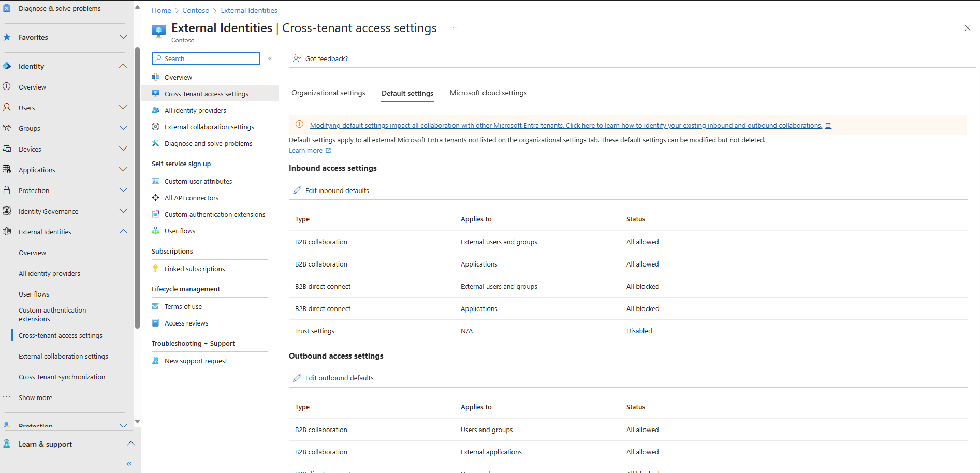Screen dimensions: 980x473
Task: Navigate to Contoso via breadcrumb
Action: pyautogui.click(x=196, y=10)
